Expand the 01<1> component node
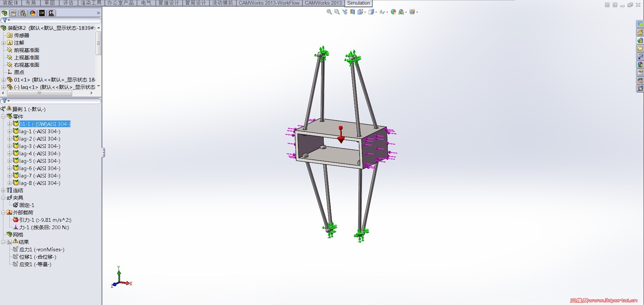Image resolution: width=644 pixels, height=305 pixels. click(3, 80)
